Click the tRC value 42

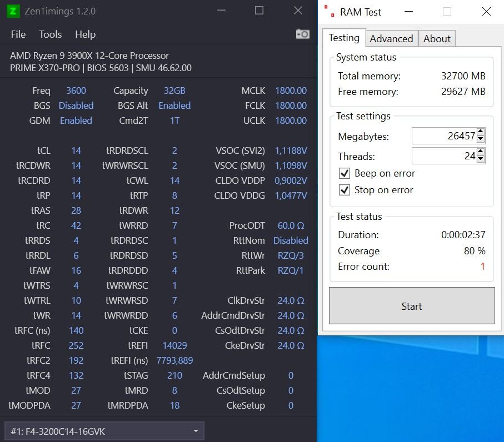click(x=76, y=225)
